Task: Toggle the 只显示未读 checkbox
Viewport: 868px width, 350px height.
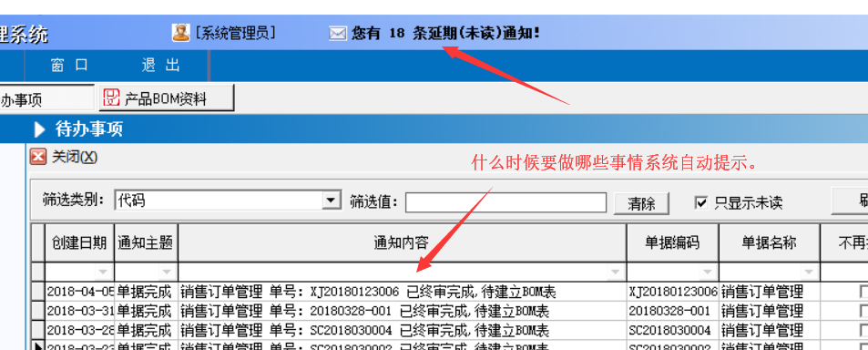Action: click(700, 202)
